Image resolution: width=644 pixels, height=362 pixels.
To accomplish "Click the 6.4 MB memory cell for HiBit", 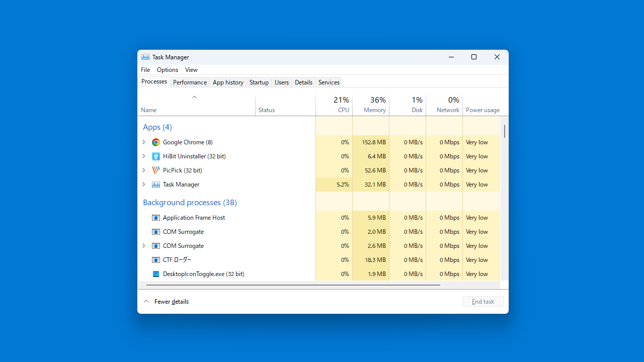I will [x=371, y=156].
